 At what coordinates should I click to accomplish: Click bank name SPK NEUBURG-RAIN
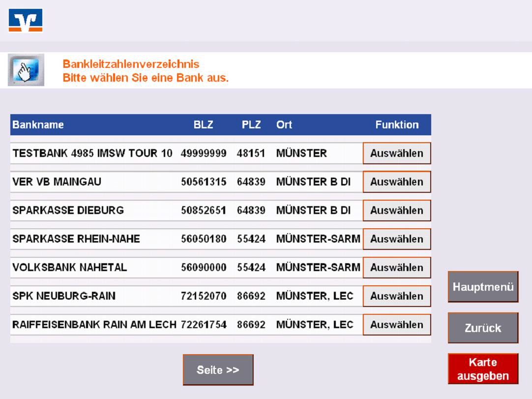pyautogui.click(x=64, y=296)
